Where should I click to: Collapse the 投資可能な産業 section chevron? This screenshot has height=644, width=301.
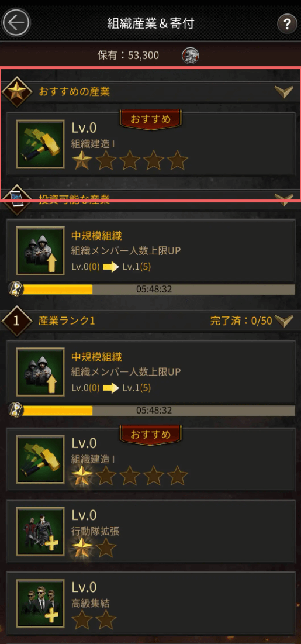(283, 199)
